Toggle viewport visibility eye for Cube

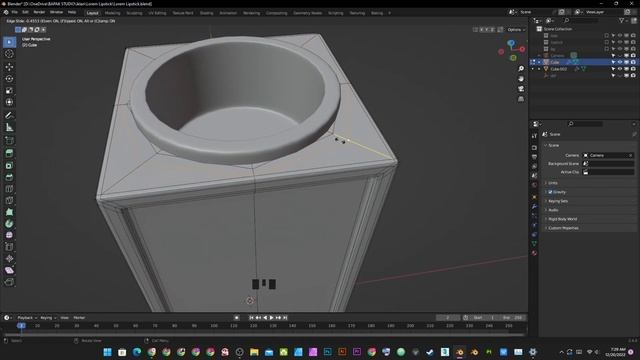[x=620, y=62]
